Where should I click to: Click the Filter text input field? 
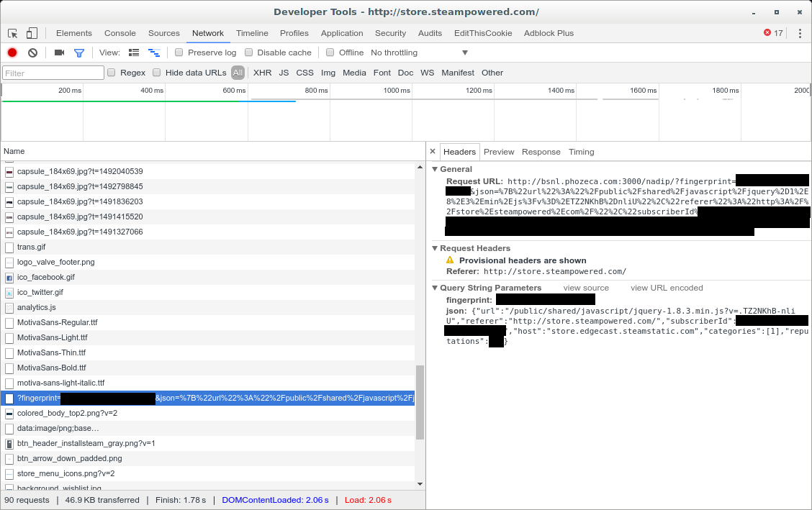tap(53, 73)
